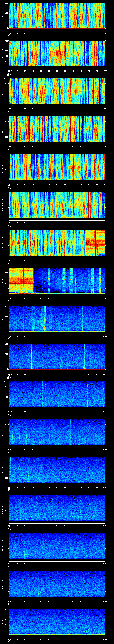
Task: Click the '11:17:00' start time label
Action: click(9, 639)
